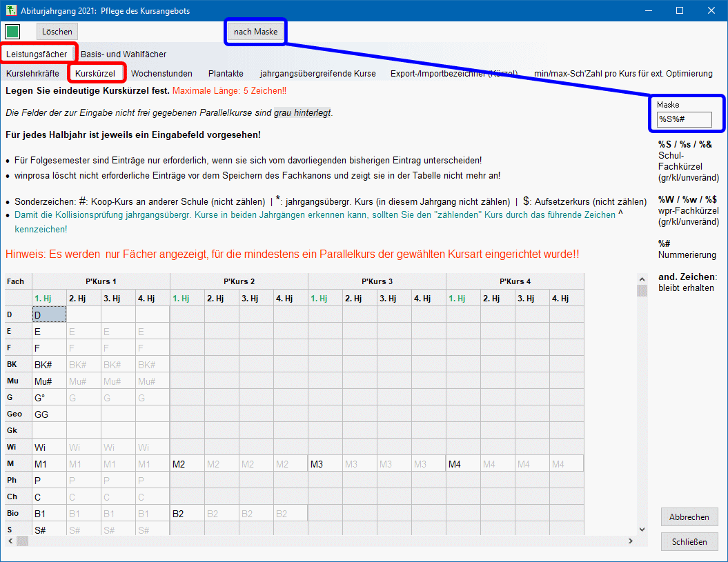Image resolution: width=728 pixels, height=562 pixels.
Task: Click the B2 cell in Bio row
Action: click(x=187, y=514)
